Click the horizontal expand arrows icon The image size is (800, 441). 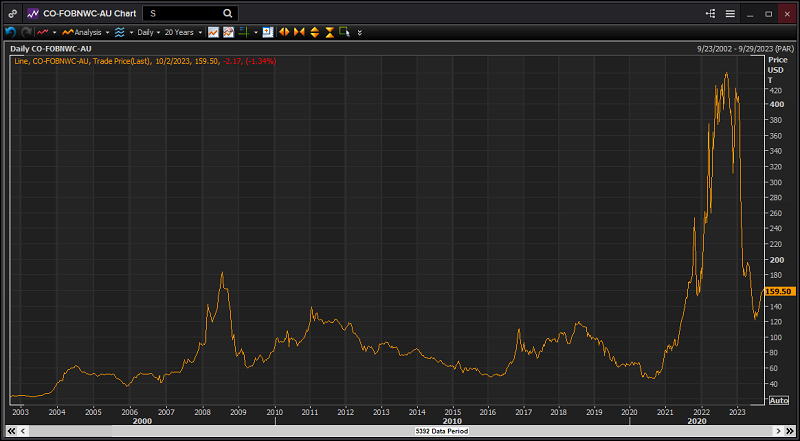[284, 32]
